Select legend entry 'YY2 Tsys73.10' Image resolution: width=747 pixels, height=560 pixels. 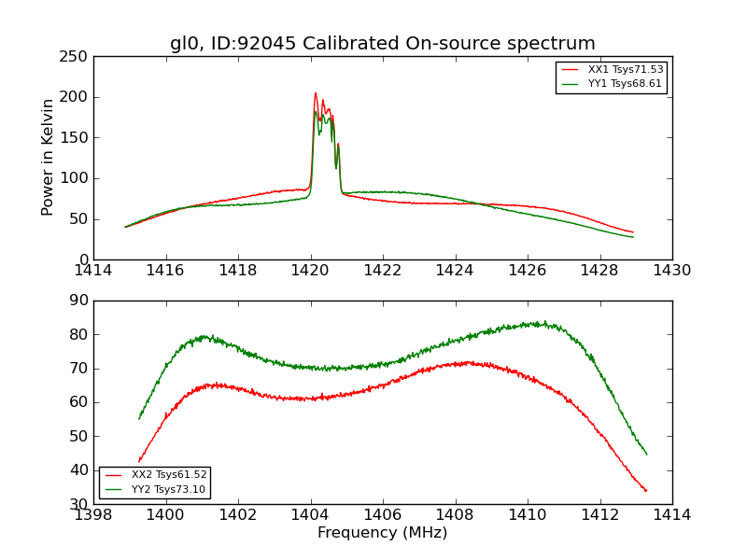click(x=168, y=489)
